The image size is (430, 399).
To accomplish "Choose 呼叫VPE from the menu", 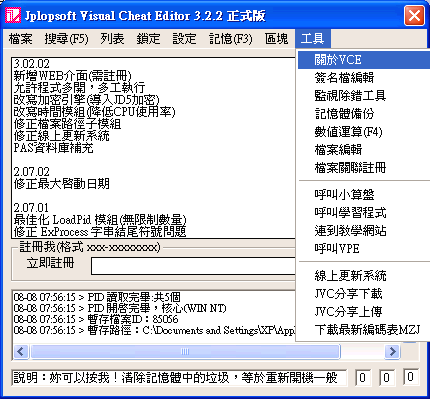I will [363, 249].
